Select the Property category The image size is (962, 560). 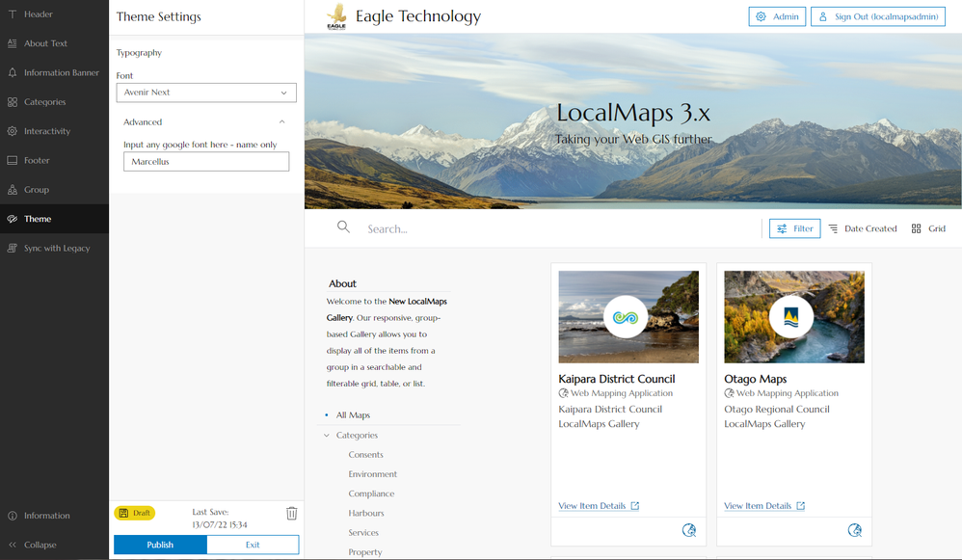[365, 552]
